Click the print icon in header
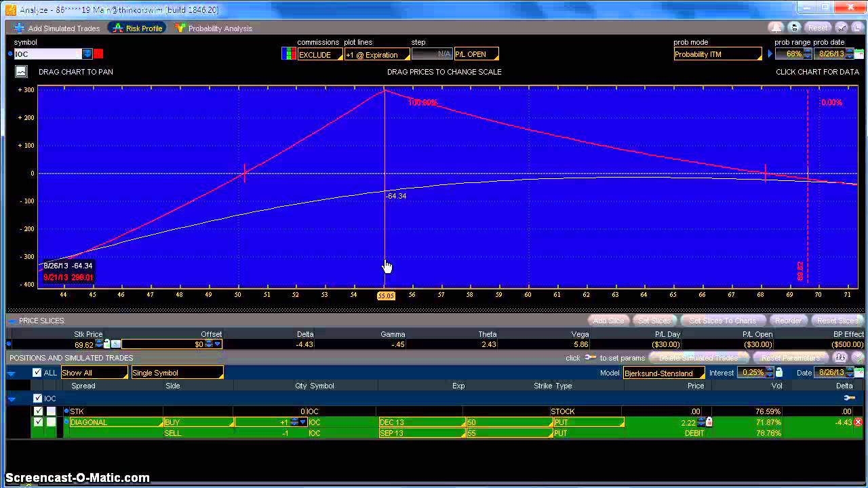The height and width of the screenshot is (488, 868). point(794,28)
